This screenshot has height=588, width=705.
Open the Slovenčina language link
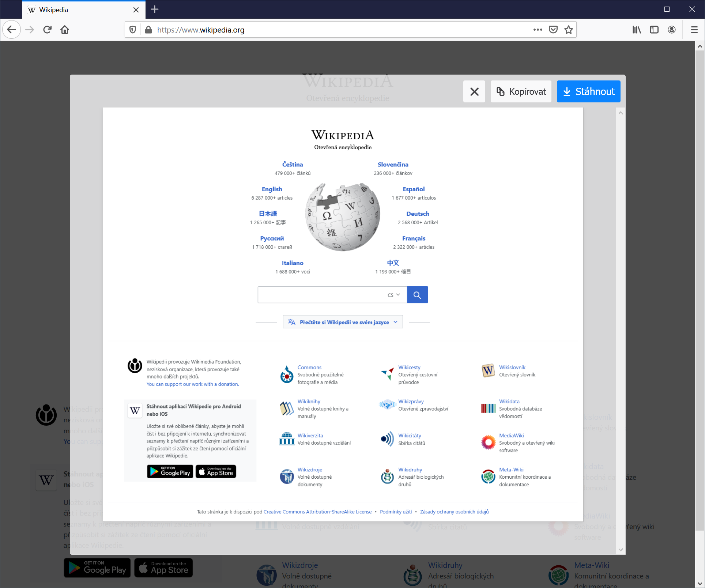(x=393, y=165)
